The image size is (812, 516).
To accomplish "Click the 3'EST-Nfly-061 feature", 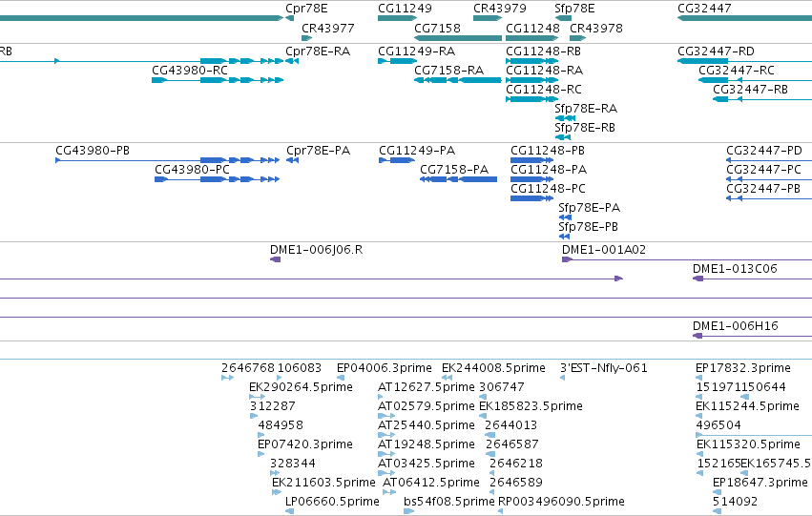I will pos(604,368).
